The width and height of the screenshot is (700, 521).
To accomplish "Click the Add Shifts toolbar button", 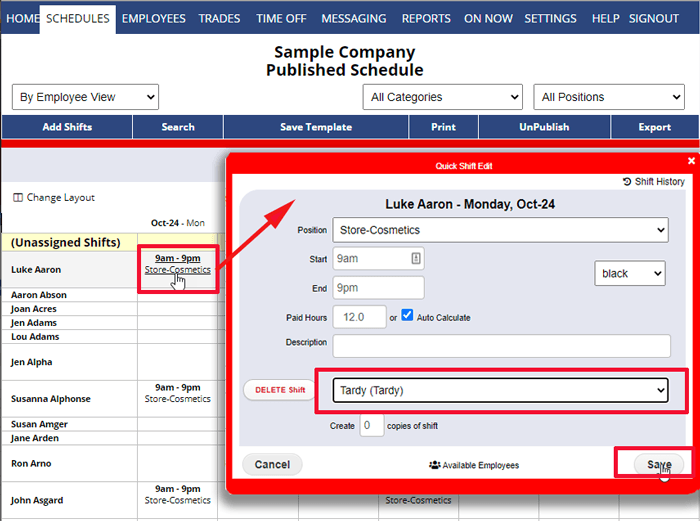I will 67,127.
